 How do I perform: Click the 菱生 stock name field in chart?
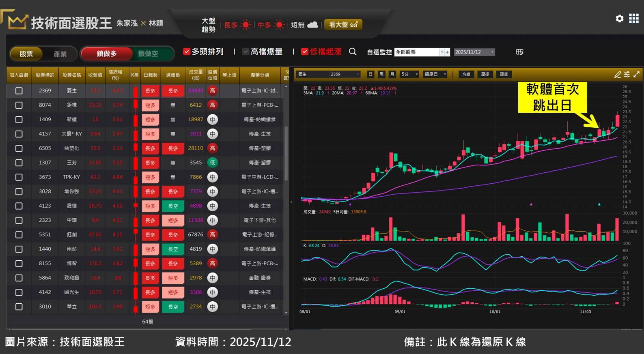click(x=312, y=74)
